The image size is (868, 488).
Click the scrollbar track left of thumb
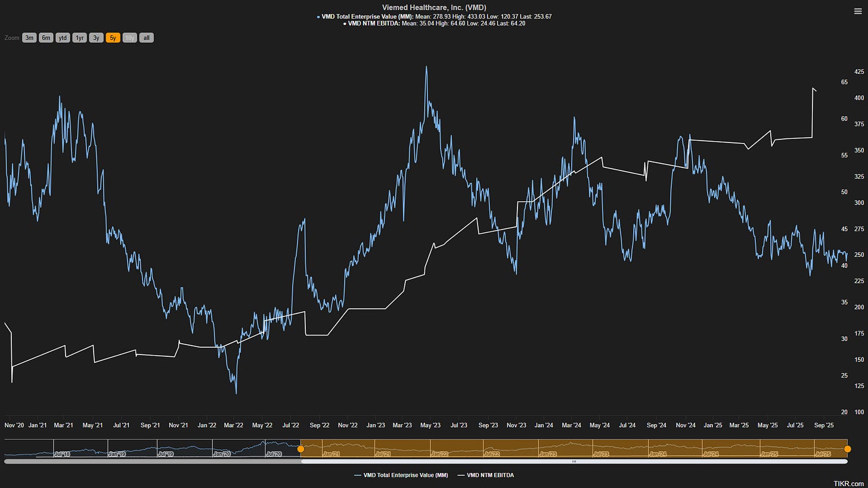[153, 461]
